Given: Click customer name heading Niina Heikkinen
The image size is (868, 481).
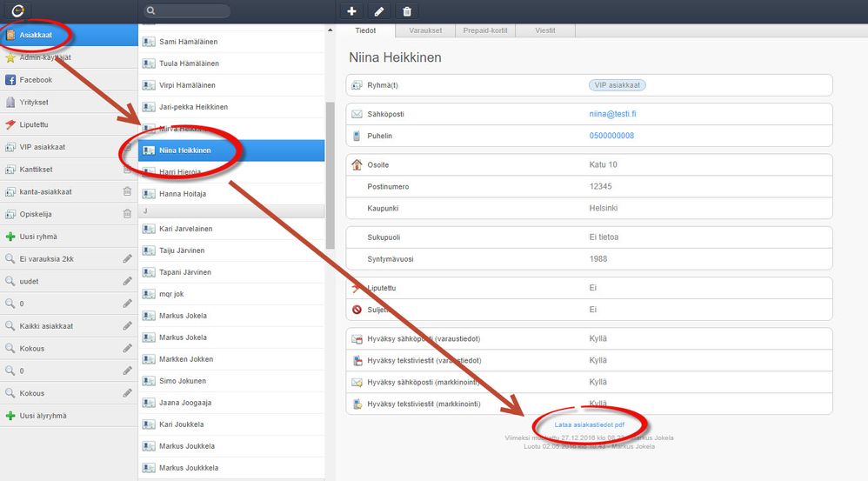Looking at the screenshot, I should point(395,57).
